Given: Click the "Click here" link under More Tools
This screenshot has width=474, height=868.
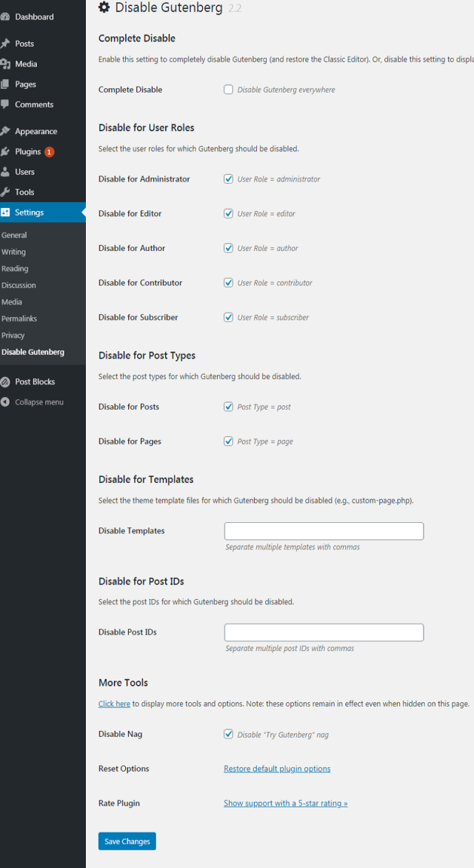Looking at the screenshot, I should (x=114, y=704).
